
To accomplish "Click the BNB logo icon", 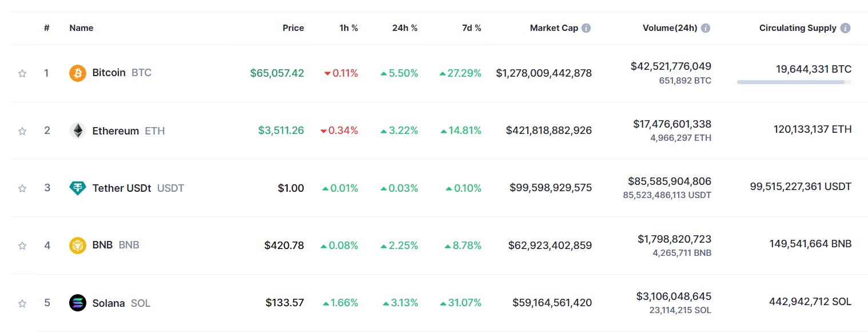I will pos(78,246).
